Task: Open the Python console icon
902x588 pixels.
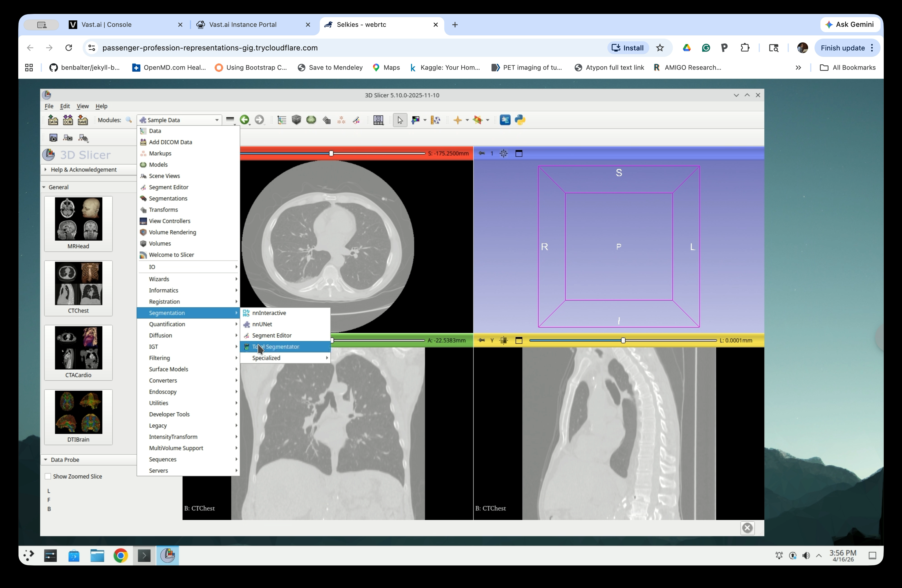Action: (x=520, y=120)
